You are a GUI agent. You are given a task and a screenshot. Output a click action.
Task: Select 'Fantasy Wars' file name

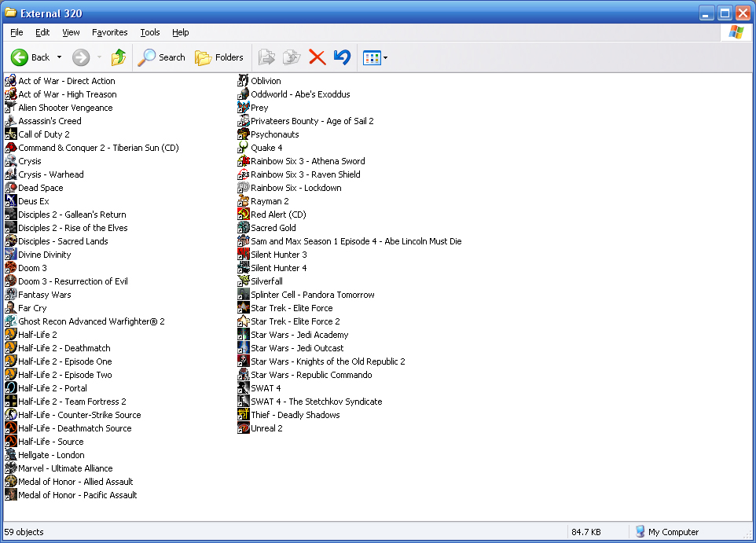coord(44,295)
